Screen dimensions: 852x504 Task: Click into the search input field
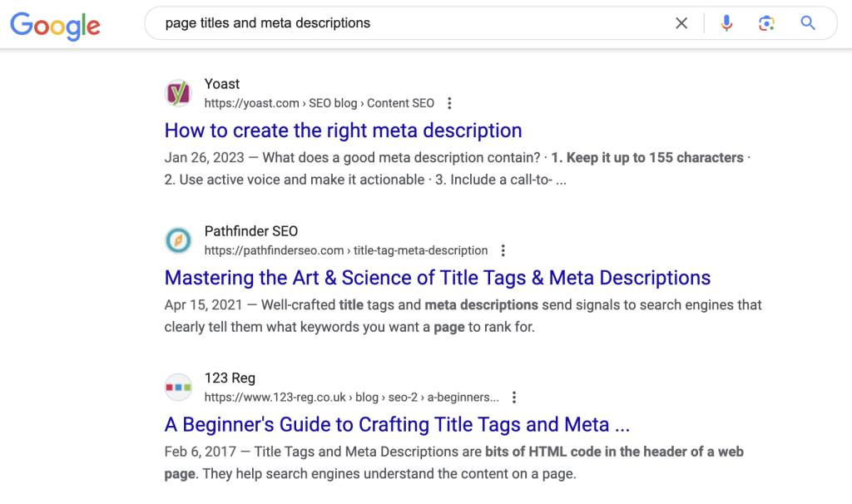408,23
